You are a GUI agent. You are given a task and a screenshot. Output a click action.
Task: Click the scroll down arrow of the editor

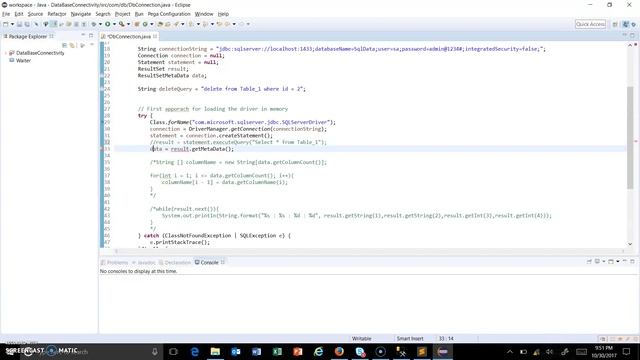pos(630,244)
